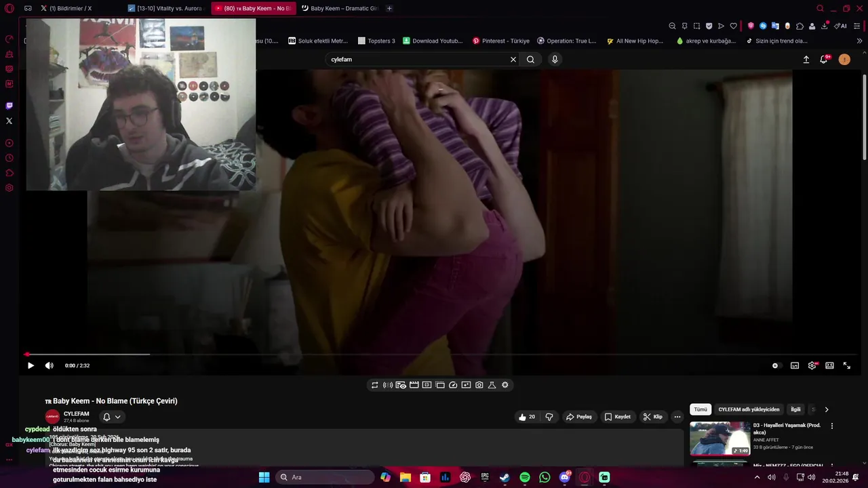Screen dimensions: 868x488
Task: Open D3 Hayalleri Yaşamak video thumbnail
Action: pyautogui.click(x=720, y=439)
